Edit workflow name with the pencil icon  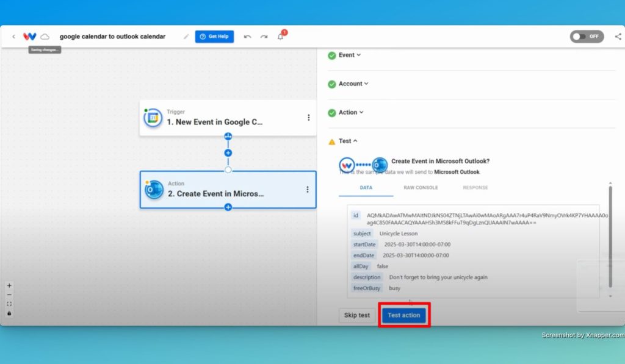coord(186,37)
